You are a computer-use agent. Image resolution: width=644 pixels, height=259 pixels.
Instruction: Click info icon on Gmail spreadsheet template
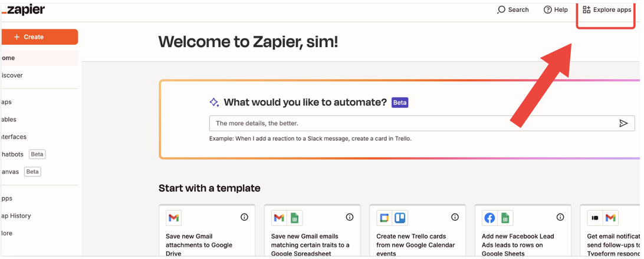click(350, 217)
